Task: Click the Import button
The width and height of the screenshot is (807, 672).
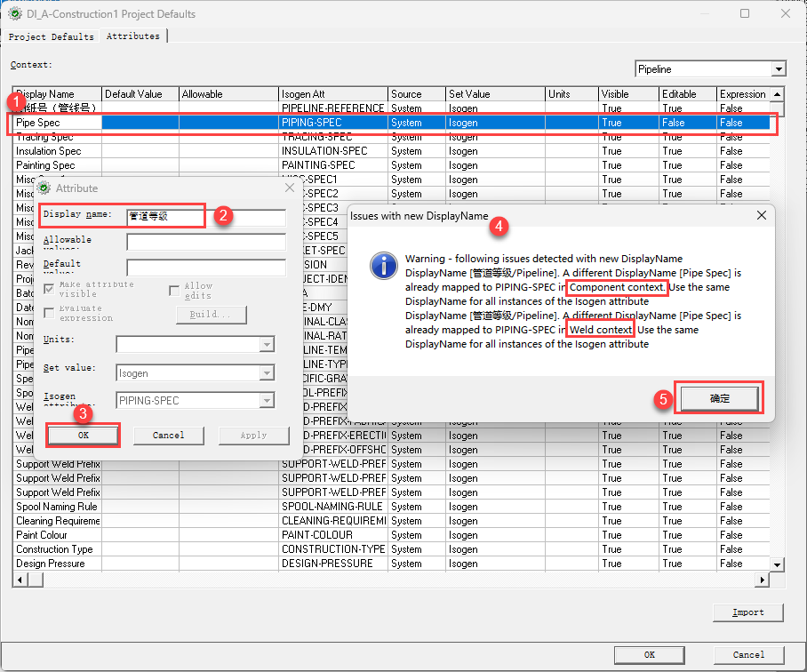Action: click(748, 612)
